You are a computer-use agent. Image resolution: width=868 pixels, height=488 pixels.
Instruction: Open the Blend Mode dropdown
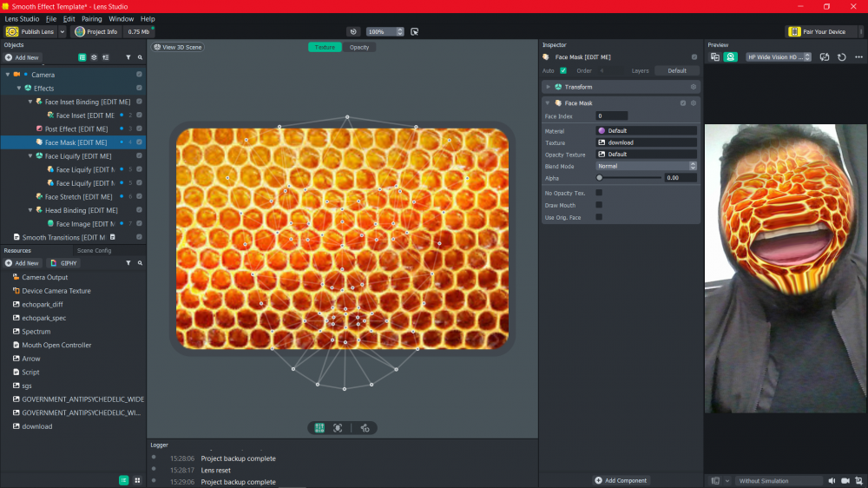(646, 166)
